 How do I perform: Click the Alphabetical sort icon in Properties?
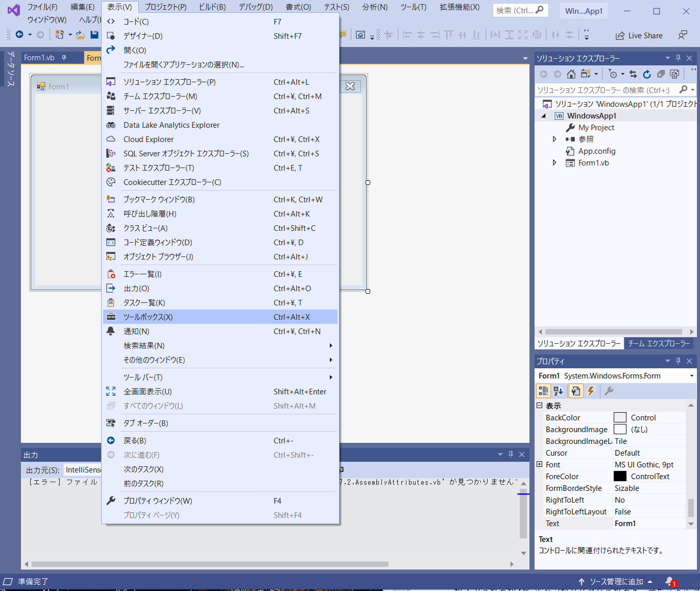coord(558,391)
